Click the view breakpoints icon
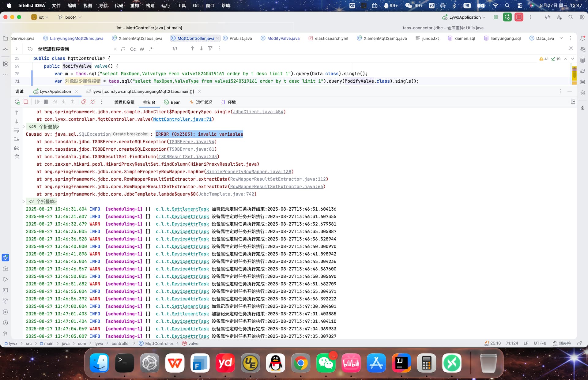Image resolution: width=588 pixels, height=380 pixels. pyautogui.click(x=84, y=102)
